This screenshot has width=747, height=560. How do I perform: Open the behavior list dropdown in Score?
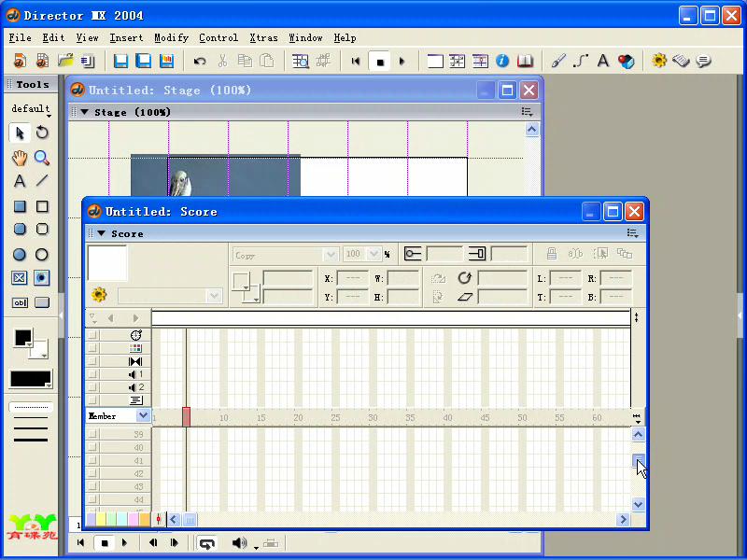pos(215,296)
